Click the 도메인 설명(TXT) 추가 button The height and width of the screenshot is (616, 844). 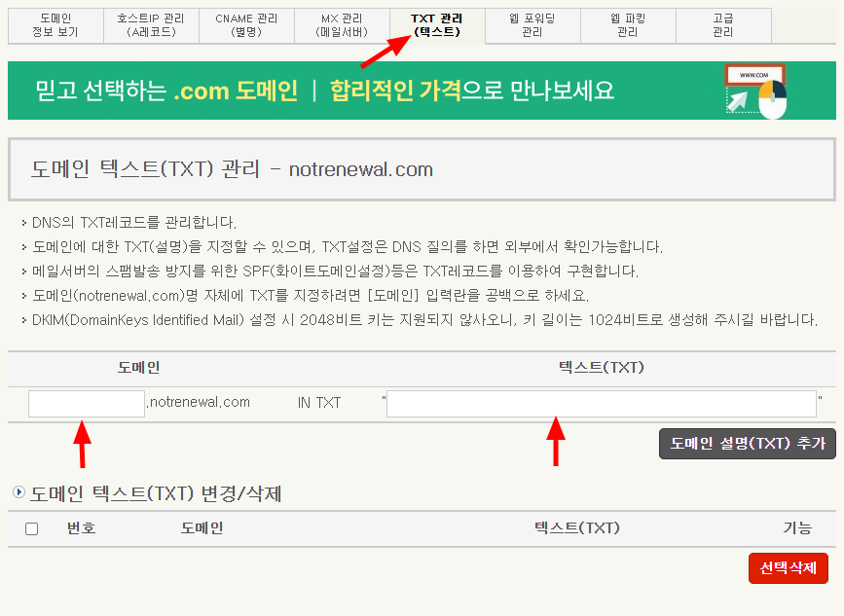747,444
